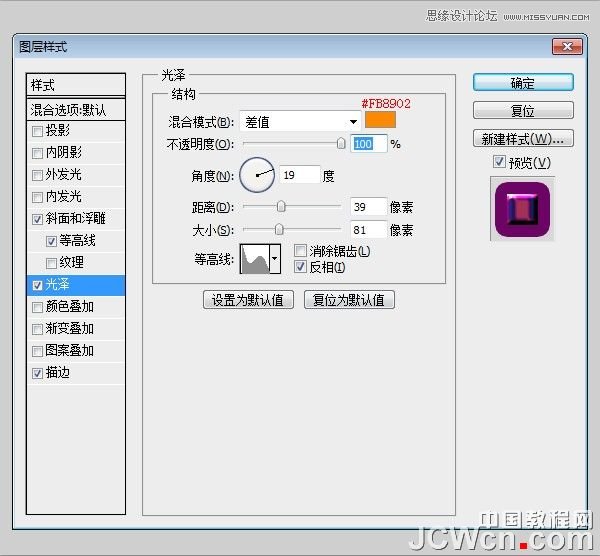
Task: Enable the 内阴影 checkbox
Action: (x=37, y=153)
